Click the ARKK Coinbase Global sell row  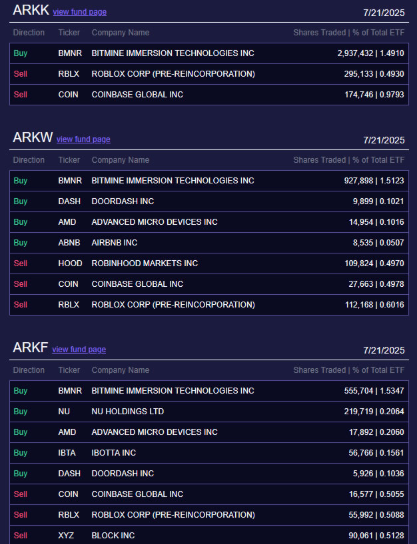coord(209,95)
